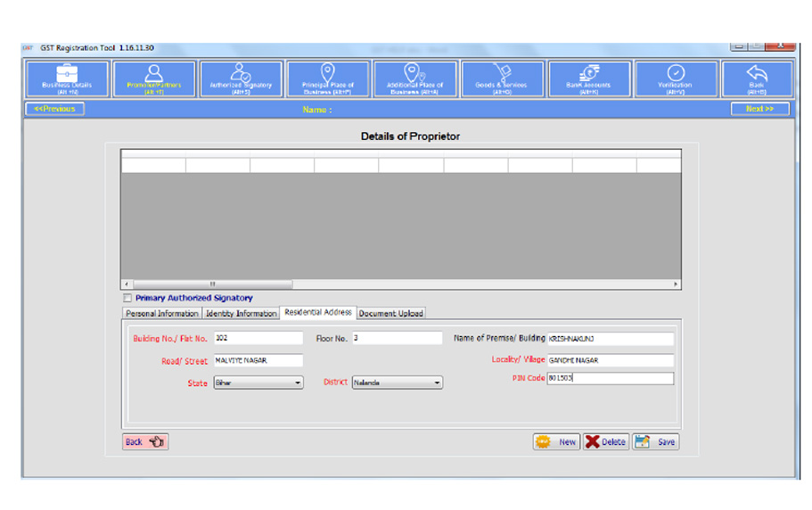Enable the Primary Authorized Signatory checkbox
This screenshot has width=812, height=510.
[127, 298]
